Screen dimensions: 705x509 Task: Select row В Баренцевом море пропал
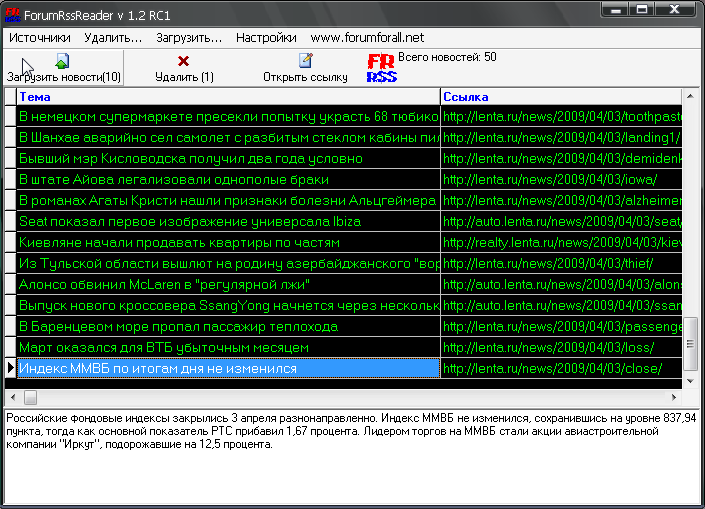pos(228,327)
